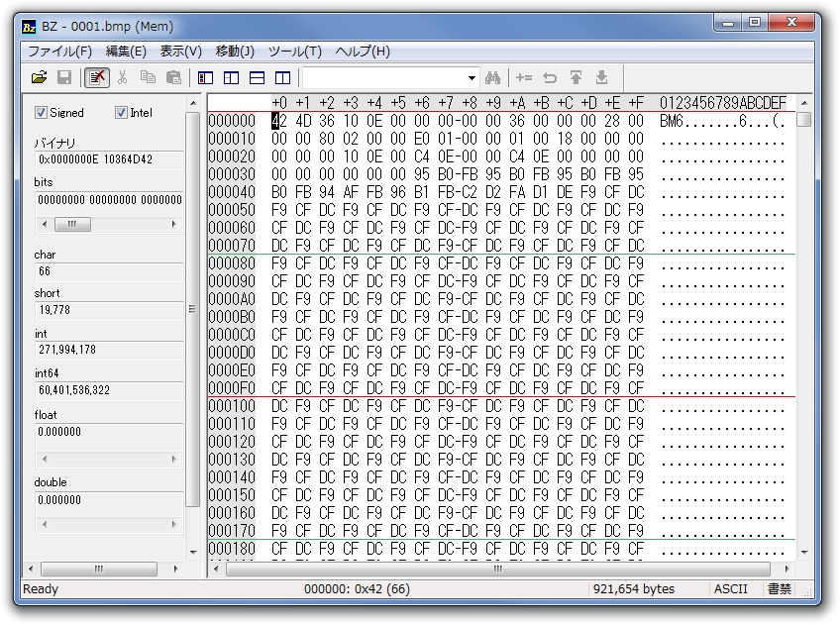Viewport: 840px width, 625px height.
Task: Click the jump-to address icon
Action: coord(524,78)
